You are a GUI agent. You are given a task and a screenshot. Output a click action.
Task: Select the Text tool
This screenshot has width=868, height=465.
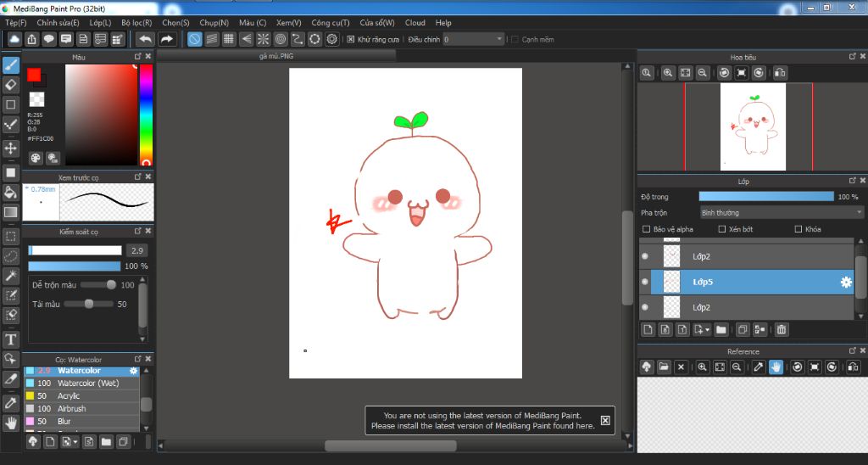10,339
